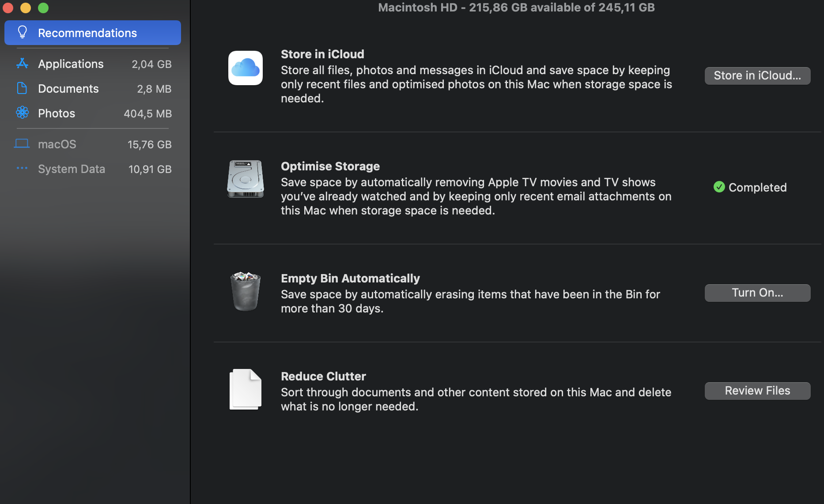This screenshot has width=824, height=504.
Task: Click the "Macintosh HD" available space title
Action: click(x=516, y=8)
